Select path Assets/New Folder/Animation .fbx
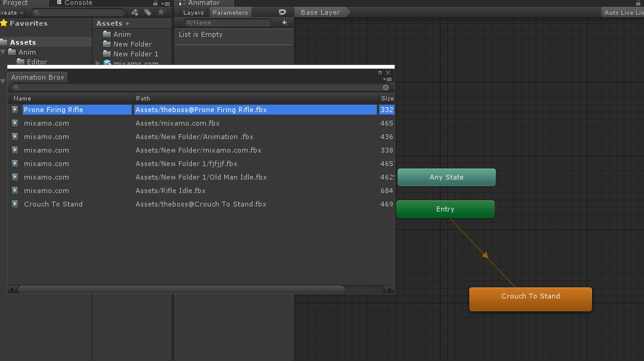The height and width of the screenshot is (361, 644). [x=194, y=137]
